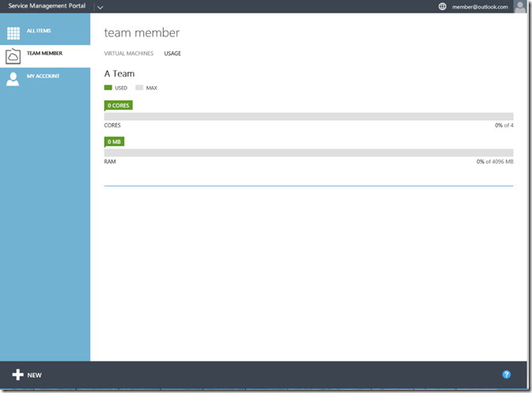532x393 pixels.
Task: Click the globe language icon
Action: tap(443, 6)
